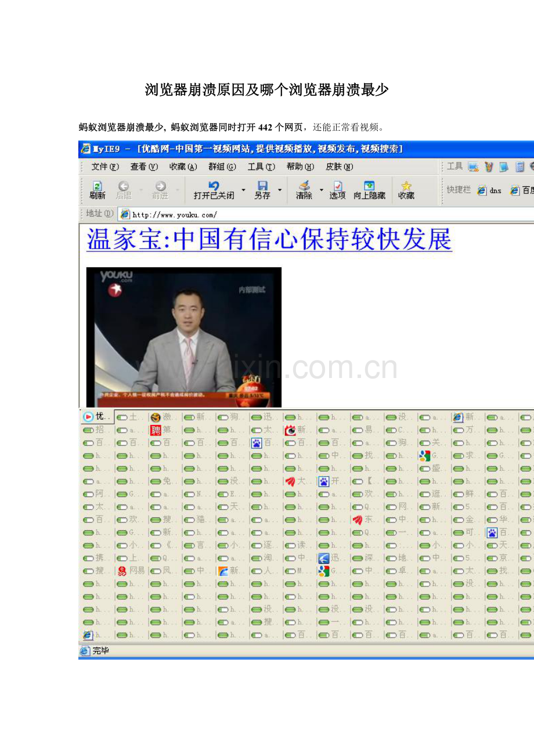
Task: Switch to the 凤.. tab
Action: (164, 571)
